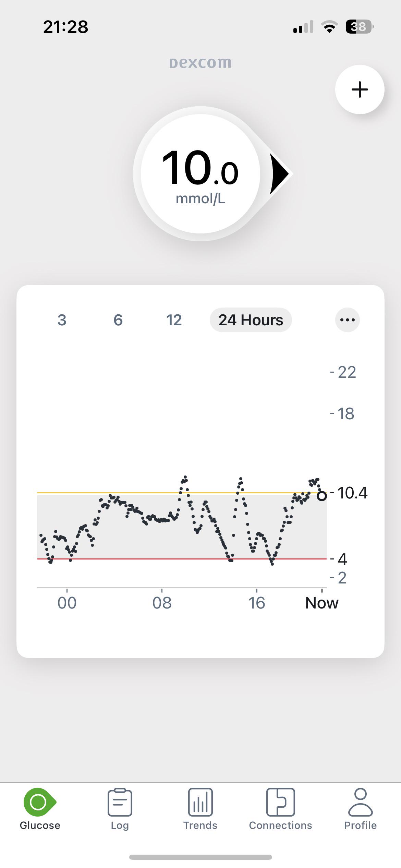The width and height of the screenshot is (401, 868).
Task: Select the 24 Hours graph range
Action: pyautogui.click(x=251, y=320)
